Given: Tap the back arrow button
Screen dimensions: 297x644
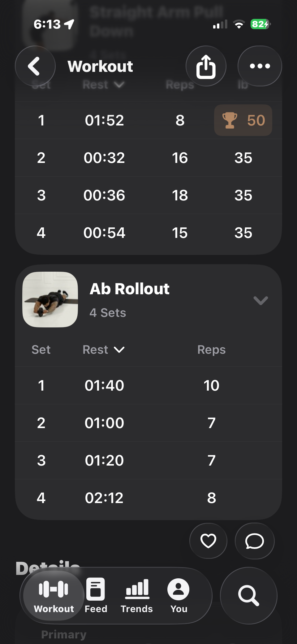Looking at the screenshot, I should [35, 66].
